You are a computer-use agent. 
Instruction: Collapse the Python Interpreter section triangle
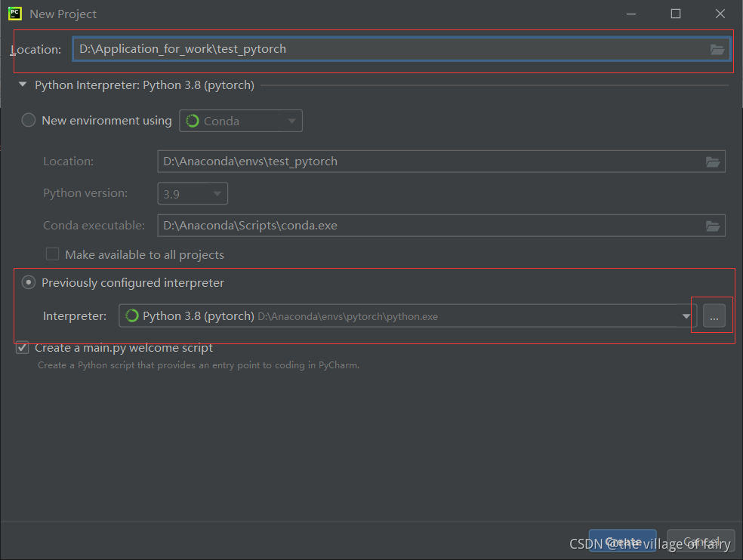[22, 85]
